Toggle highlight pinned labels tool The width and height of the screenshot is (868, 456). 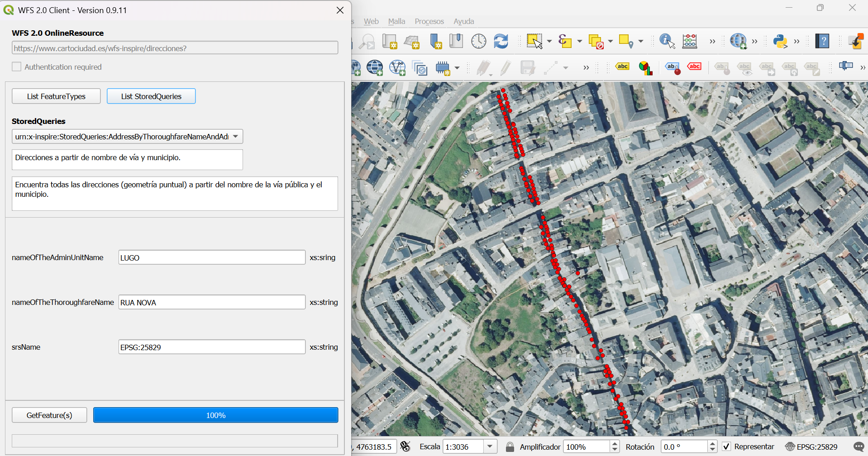point(694,66)
